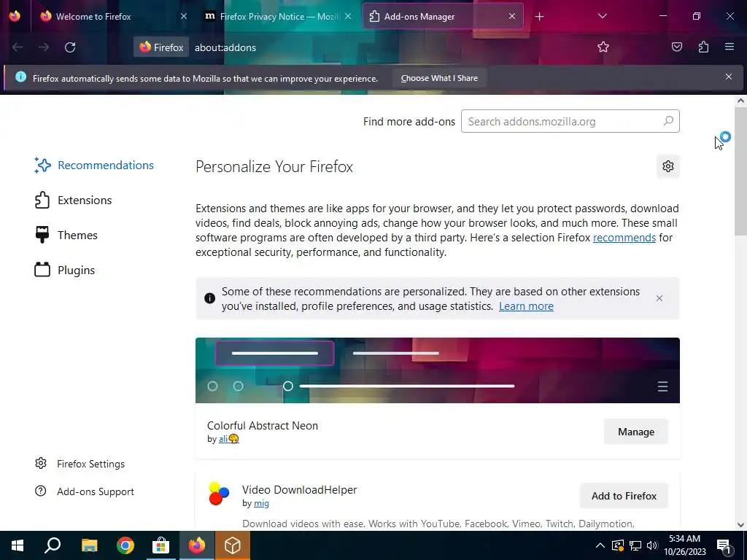747x560 pixels.
Task: Open File Explorer from taskbar
Action: pos(89,545)
